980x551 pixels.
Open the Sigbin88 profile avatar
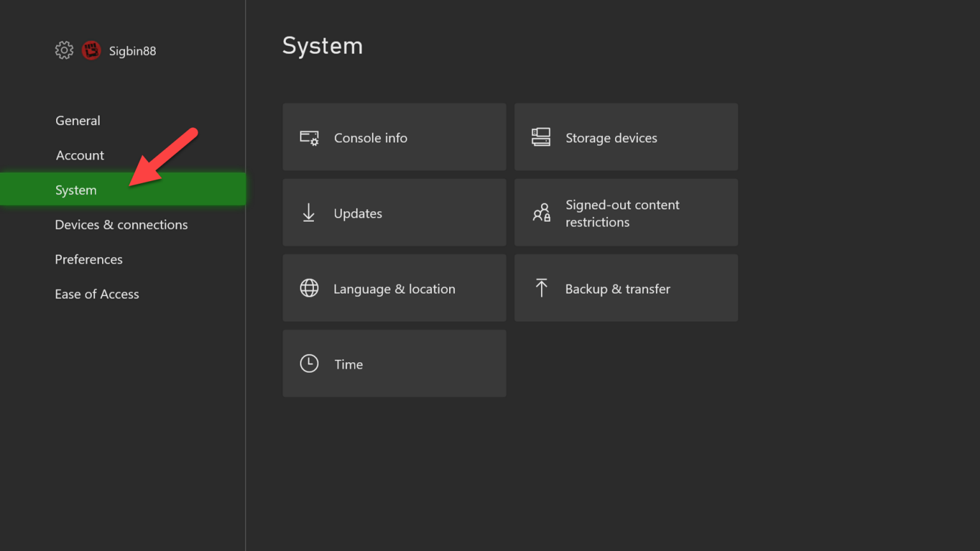(91, 50)
